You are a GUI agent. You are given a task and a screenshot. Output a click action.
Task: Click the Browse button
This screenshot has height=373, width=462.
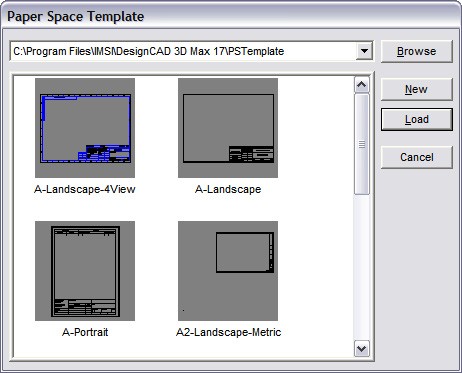pyautogui.click(x=417, y=51)
